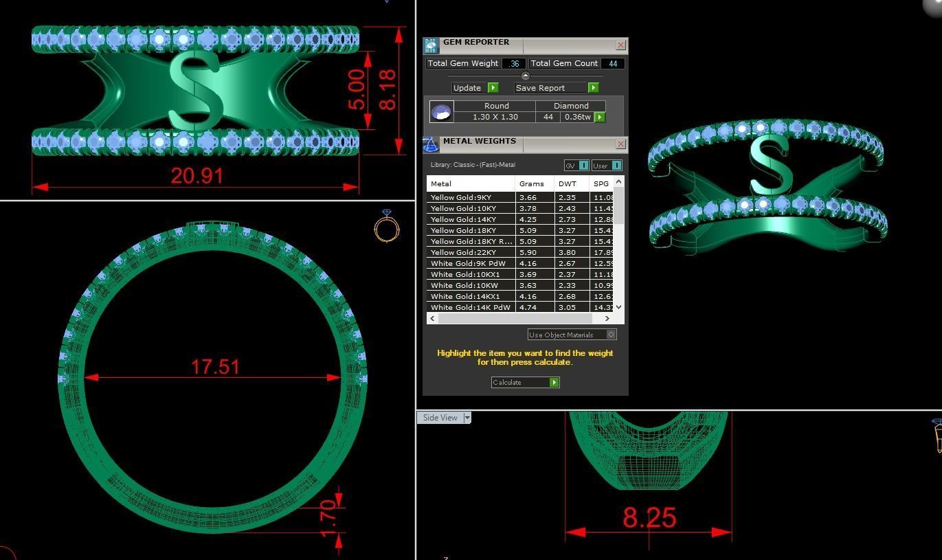Click the SPG column header
Screen dimensions: 942x560
(602, 183)
